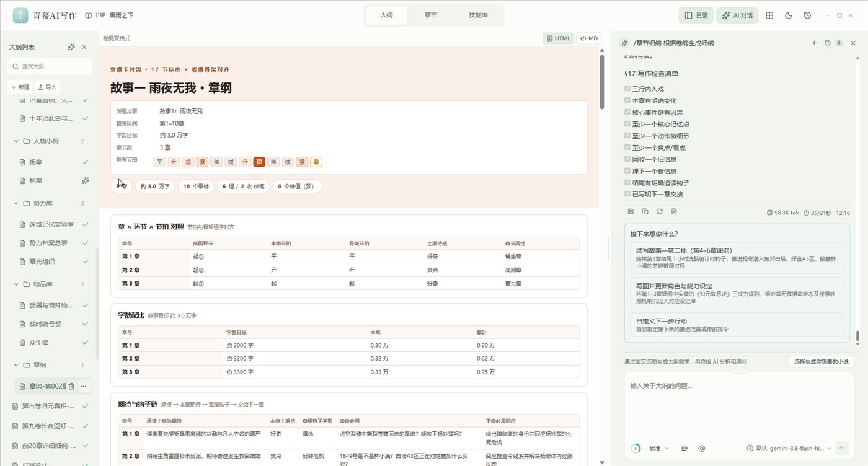Toggle the 埋下一个新信息 checkbox
This screenshot has height=466, width=868.
[x=627, y=171]
